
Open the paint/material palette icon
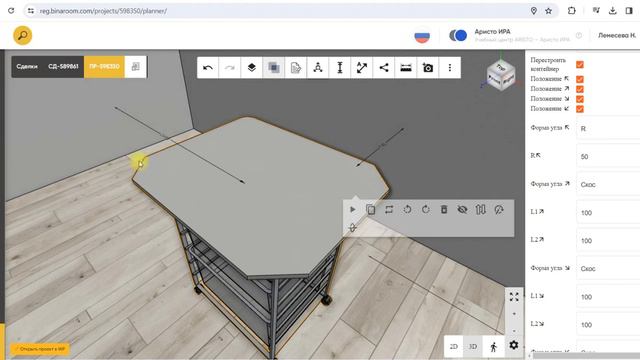499,209
